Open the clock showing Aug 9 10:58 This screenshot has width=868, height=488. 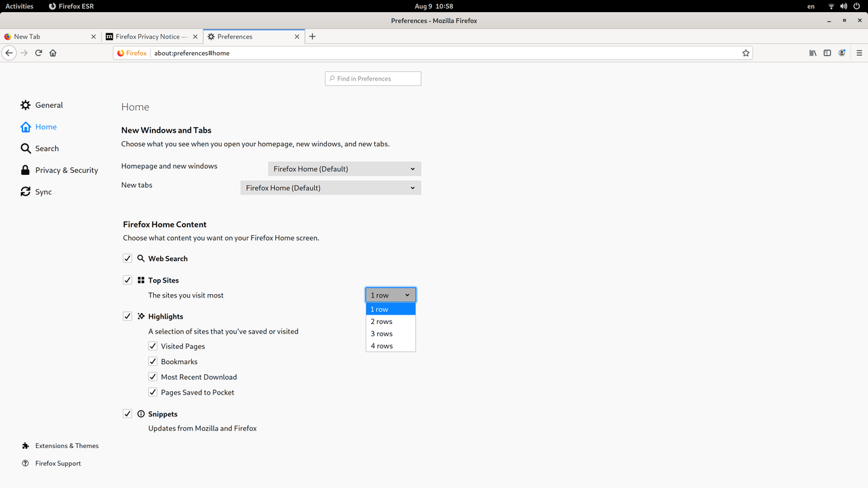coord(434,6)
